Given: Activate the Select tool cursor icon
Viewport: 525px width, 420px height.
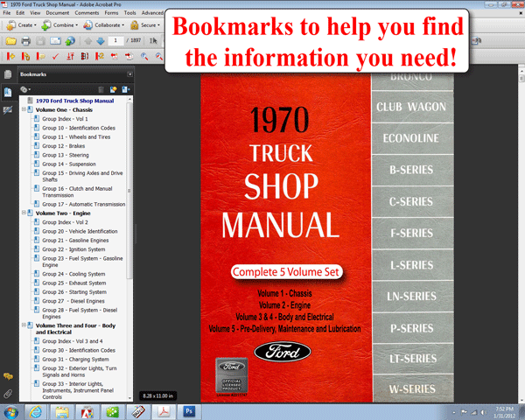Looking at the screenshot, I should coord(153,41).
